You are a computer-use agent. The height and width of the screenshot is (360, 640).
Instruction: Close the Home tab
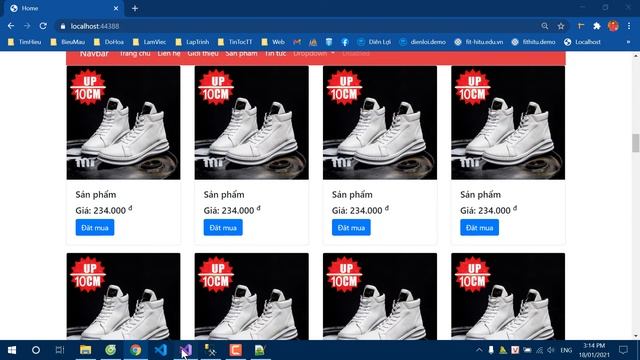pyautogui.click(x=116, y=8)
